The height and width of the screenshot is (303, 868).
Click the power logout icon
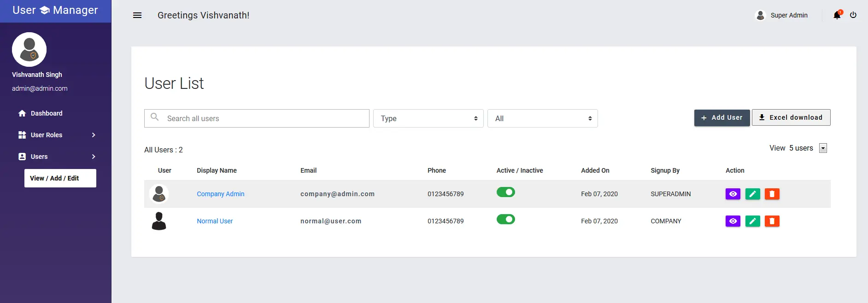853,15
